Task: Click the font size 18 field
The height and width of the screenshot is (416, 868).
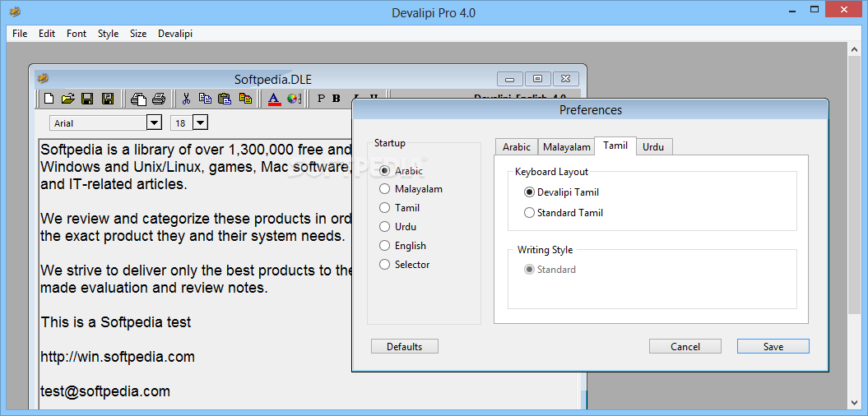Action: pyautogui.click(x=182, y=122)
